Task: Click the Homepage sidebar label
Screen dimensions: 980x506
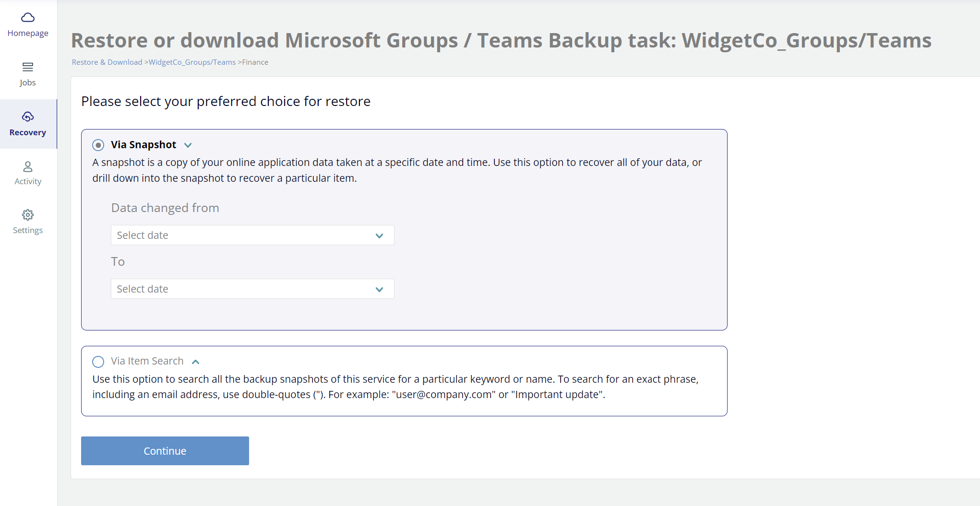Action: (28, 33)
